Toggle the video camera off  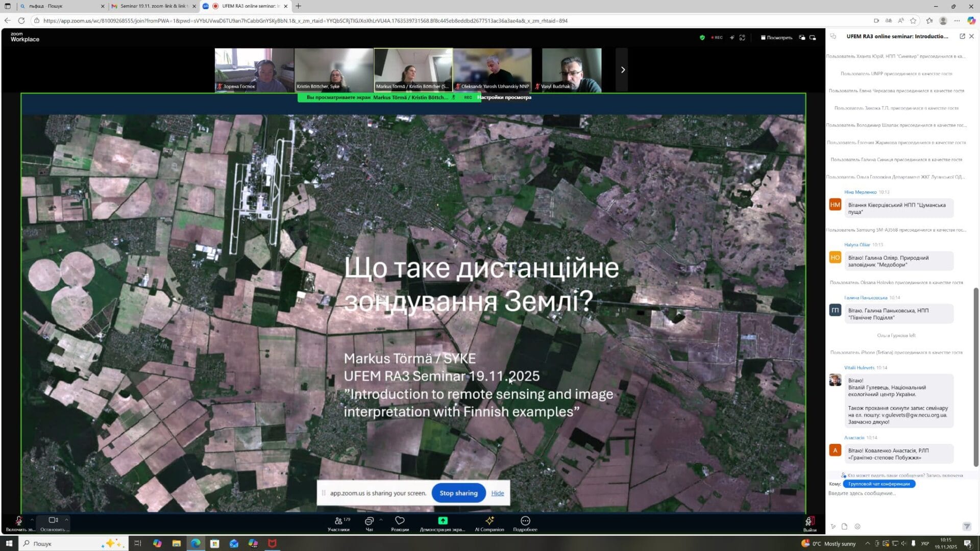53,520
